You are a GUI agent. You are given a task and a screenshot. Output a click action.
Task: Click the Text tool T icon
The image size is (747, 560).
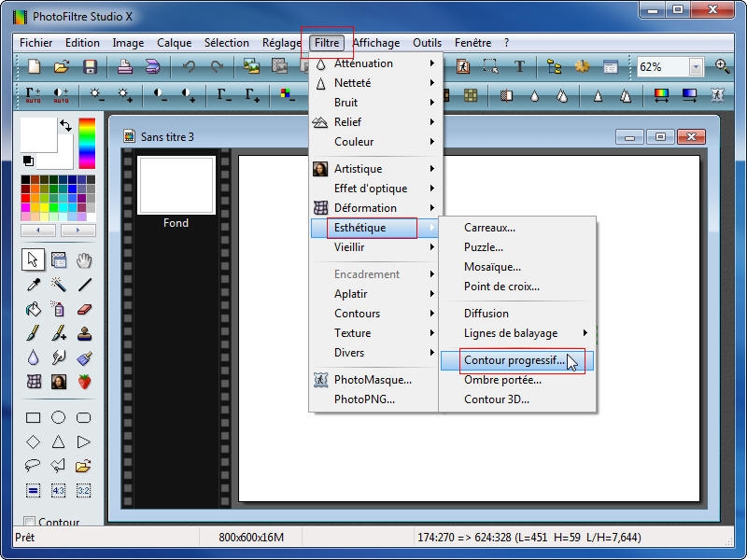519,66
